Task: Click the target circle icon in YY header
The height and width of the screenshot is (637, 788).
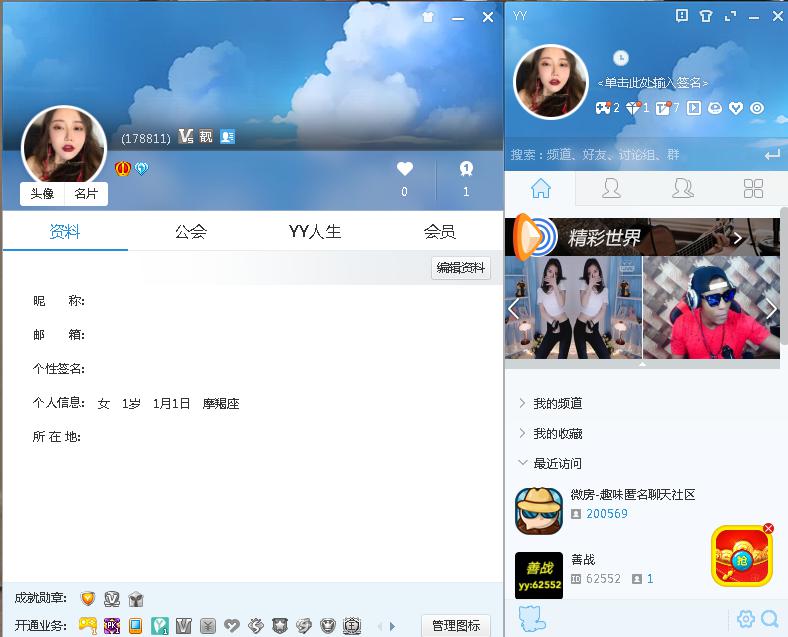Action: [x=757, y=108]
